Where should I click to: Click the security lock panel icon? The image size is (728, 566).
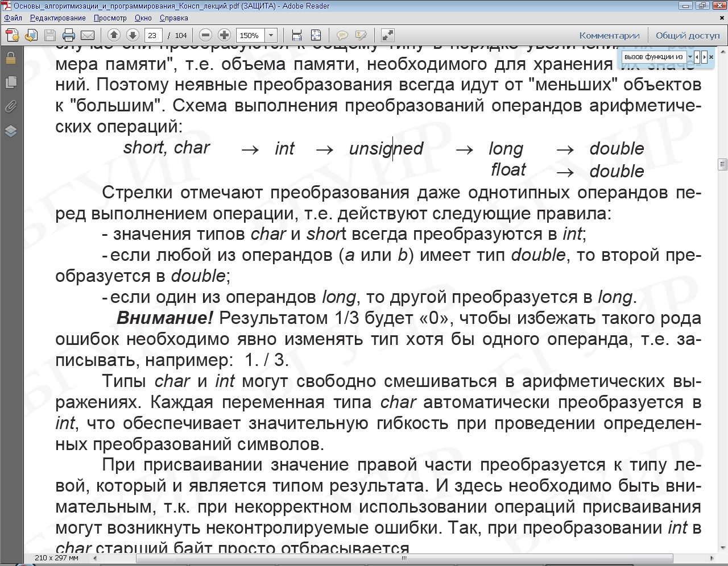tap(11, 58)
